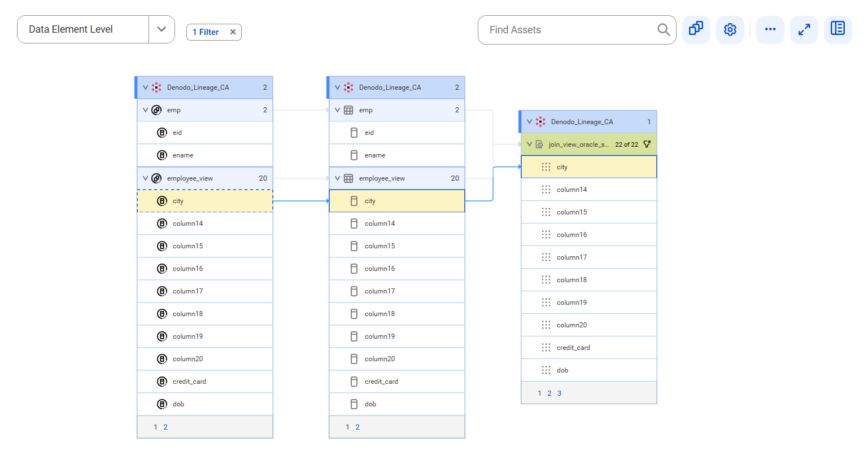Image resolution: width=868 pixels, height=473 pixels.
Task: Collapse the second Denodo_Lineage_CA group
Action: click(337, 87)
